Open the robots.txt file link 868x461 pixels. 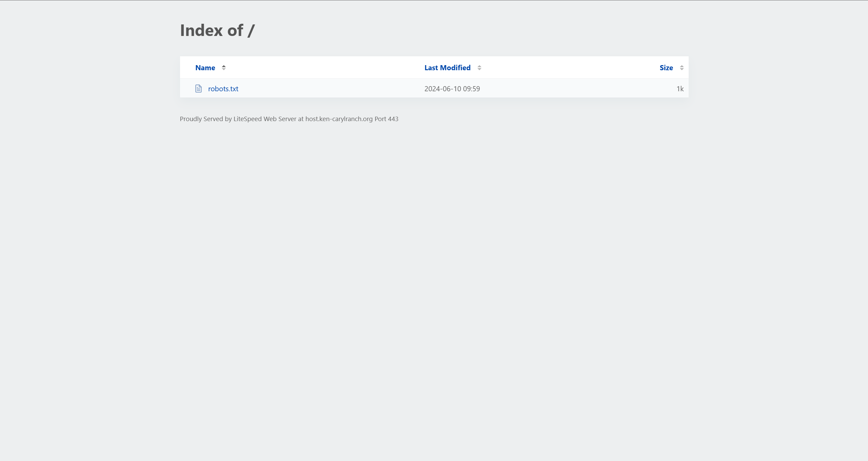223,89
